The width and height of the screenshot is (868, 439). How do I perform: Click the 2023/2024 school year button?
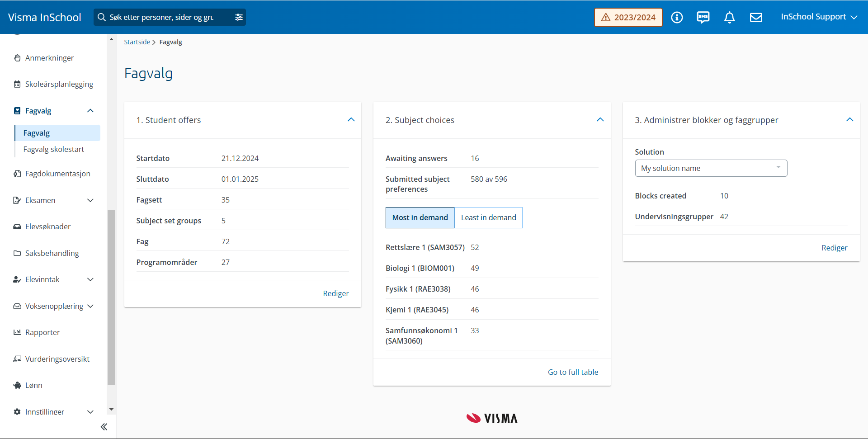coord(628,17)
